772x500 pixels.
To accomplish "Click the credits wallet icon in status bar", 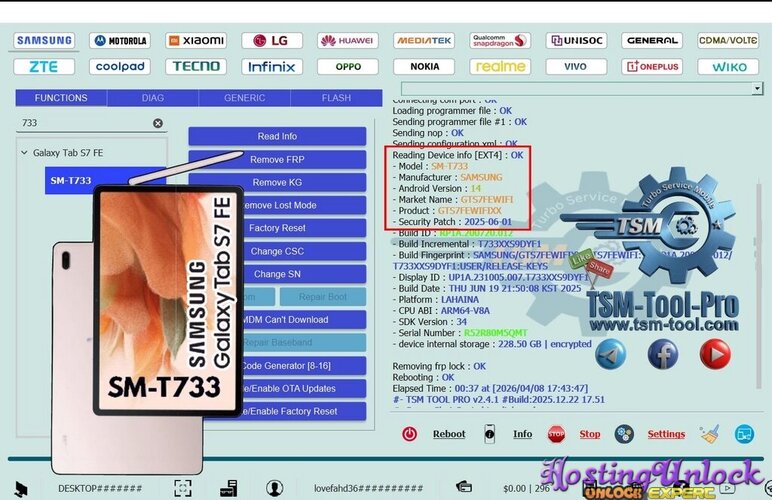I will [x=464, y=487].
